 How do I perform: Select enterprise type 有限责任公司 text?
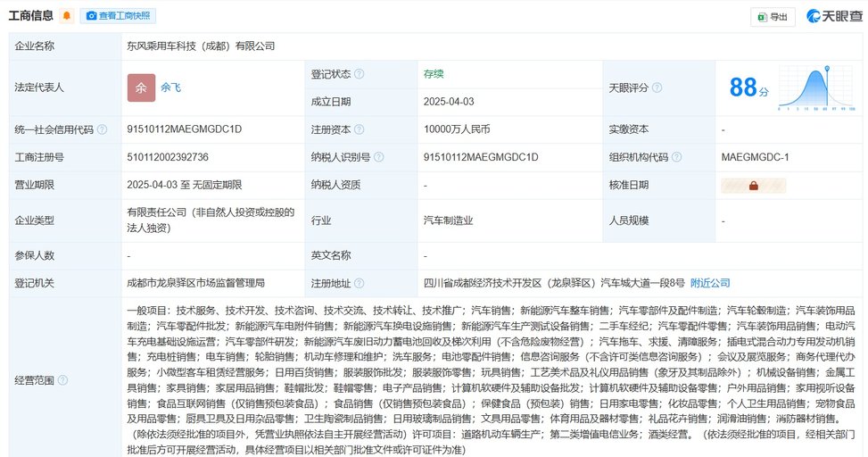pyautogui.click(x=211, y=220)
